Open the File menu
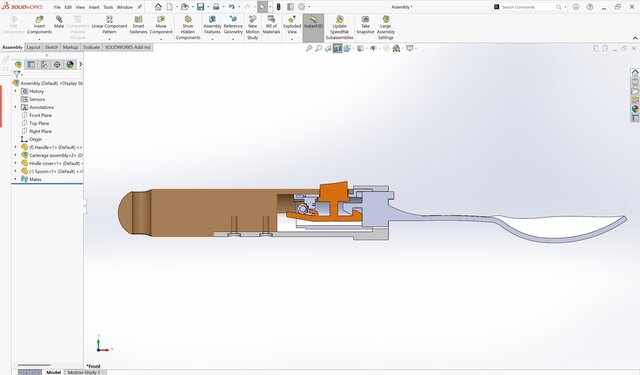 pos(57,7)
